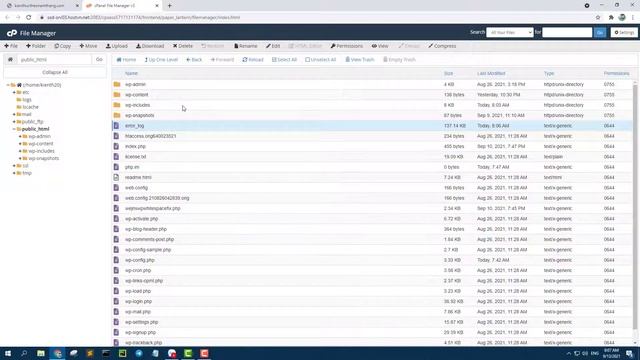
Task: Click the error_log file icon
Action: (x=116, y=126)
